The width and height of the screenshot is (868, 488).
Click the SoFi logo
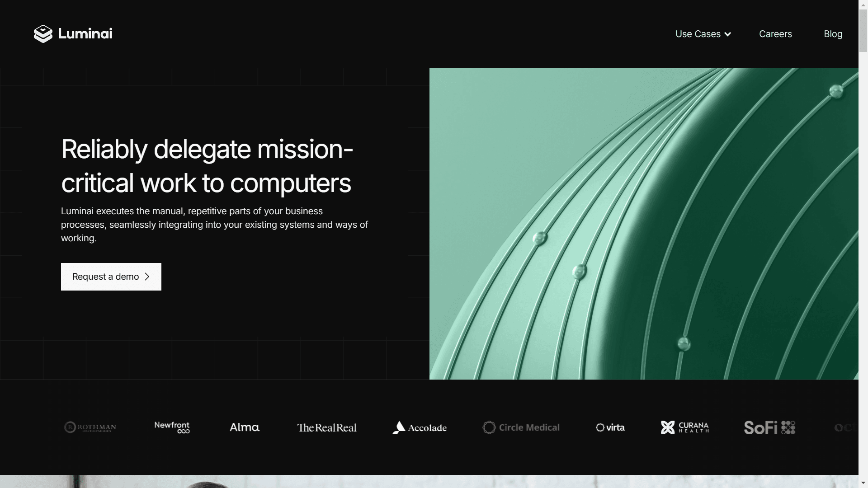coord(769,427)
